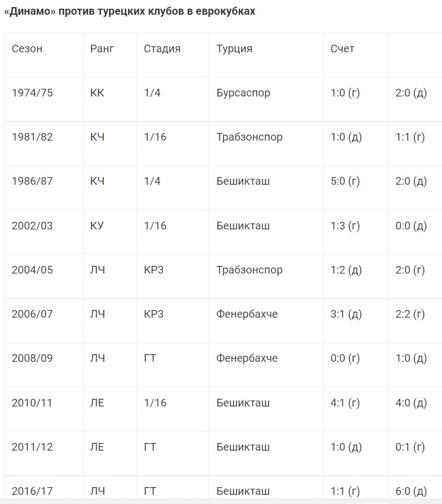This screenshot has height=504, width=442.
Task: Select the 1974/75 season cell
Action: point(32,93)
